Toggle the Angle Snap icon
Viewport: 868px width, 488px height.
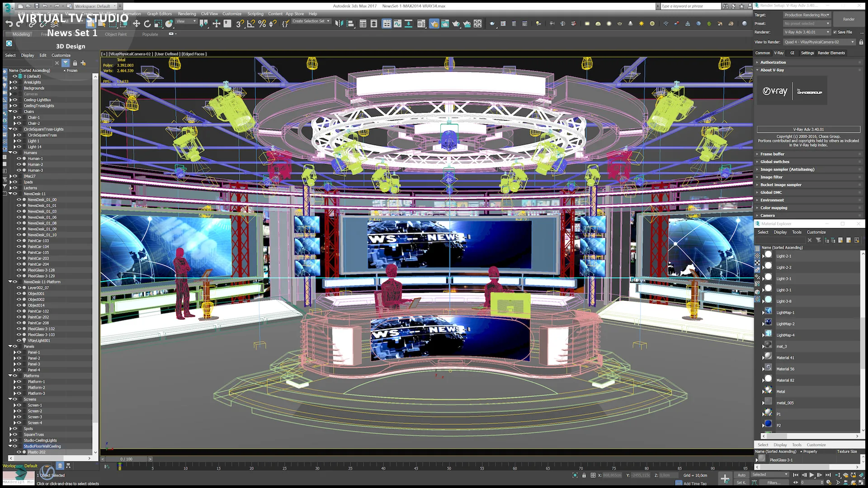click(x=251, y=24)
